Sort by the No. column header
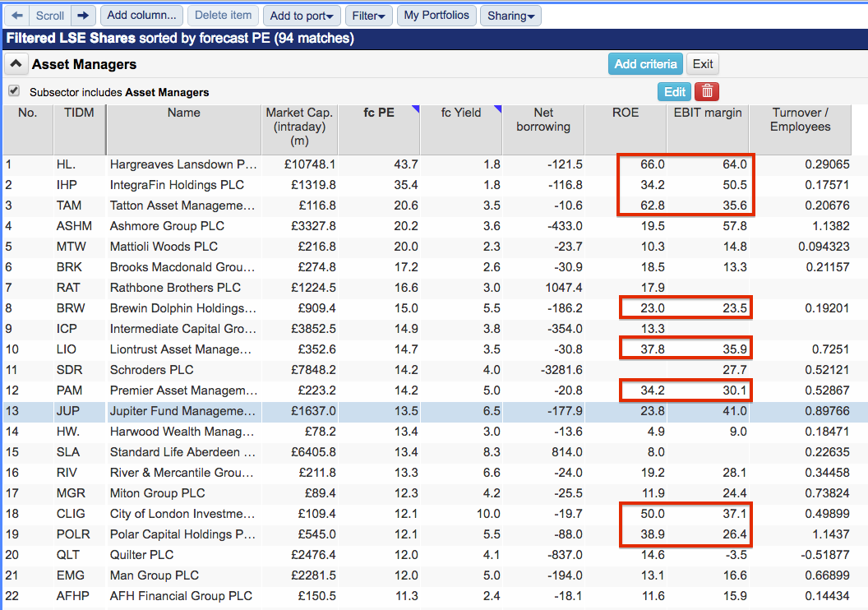This screenshot has width=868, height=610. point(28,130)
